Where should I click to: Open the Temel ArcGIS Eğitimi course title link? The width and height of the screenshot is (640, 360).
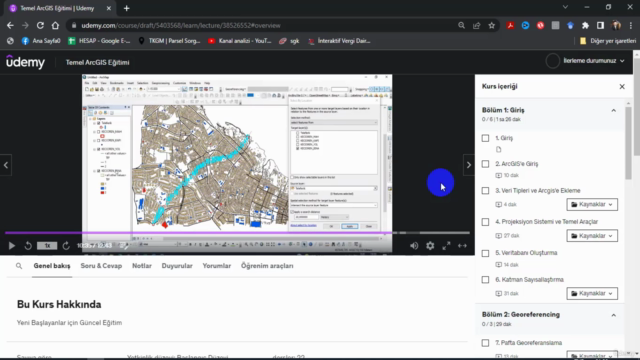(x=98, y=62)
